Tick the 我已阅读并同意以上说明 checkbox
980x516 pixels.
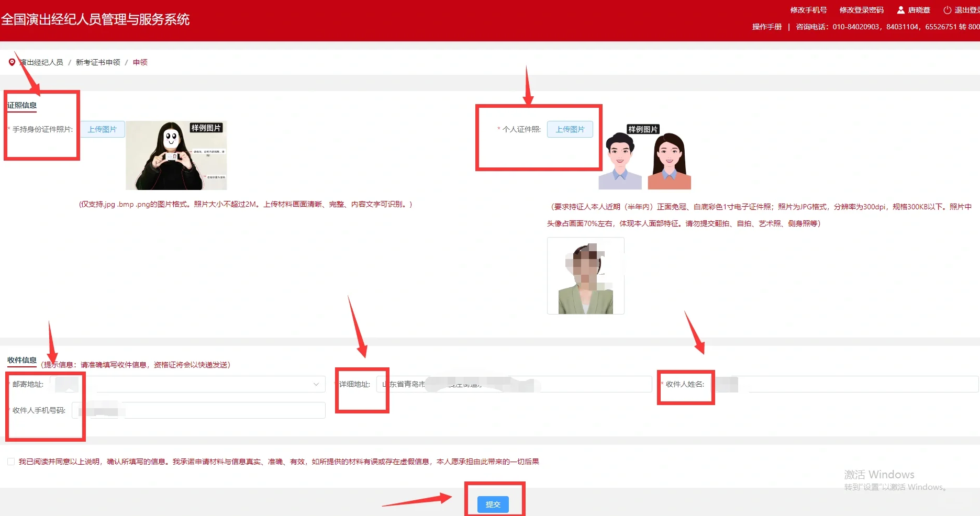[x=11, y=462]
